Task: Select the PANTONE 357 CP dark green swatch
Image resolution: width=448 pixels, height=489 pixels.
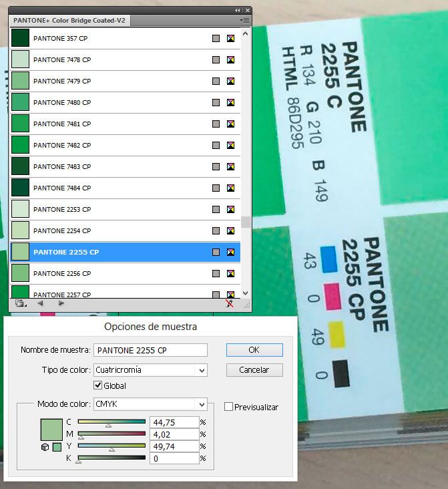Action: [x=20, y=37]
